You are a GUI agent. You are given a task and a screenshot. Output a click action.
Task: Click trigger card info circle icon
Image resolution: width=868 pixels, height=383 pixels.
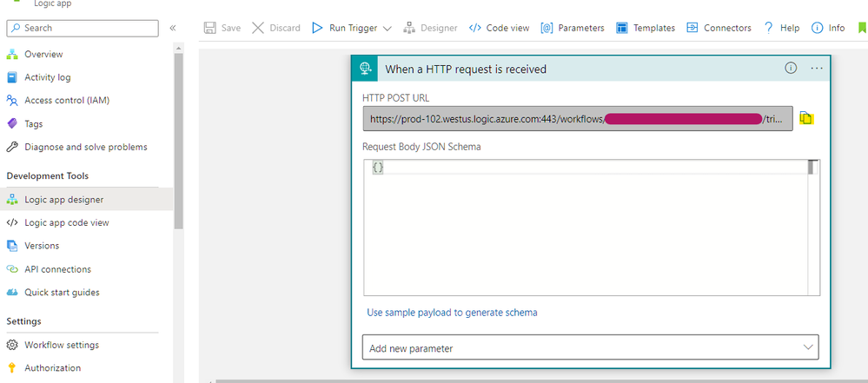[x=791, y=68]
